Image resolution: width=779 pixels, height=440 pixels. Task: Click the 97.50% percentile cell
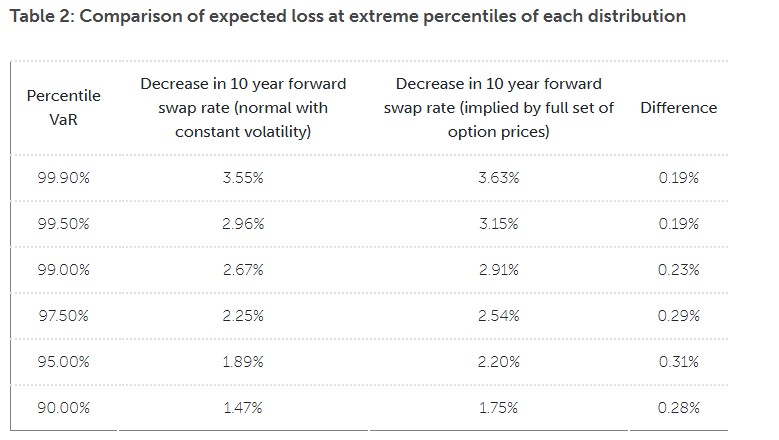point(63,316)
